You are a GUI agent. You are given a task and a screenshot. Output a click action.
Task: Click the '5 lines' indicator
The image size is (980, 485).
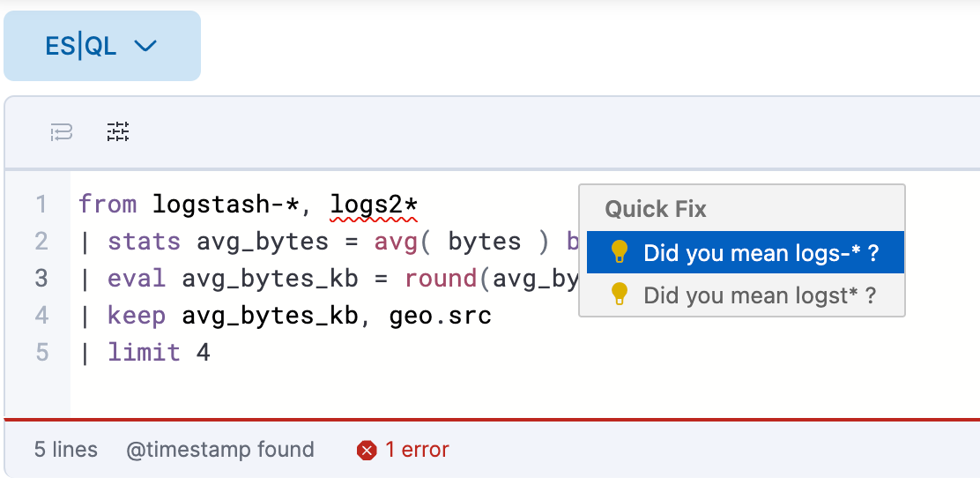pos(66,450)
